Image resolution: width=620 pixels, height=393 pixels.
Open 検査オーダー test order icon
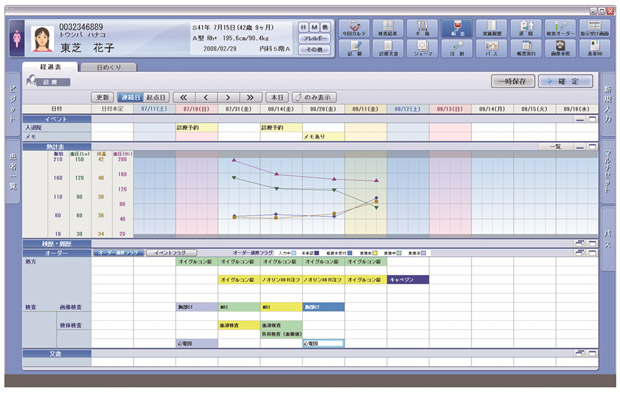560,29
